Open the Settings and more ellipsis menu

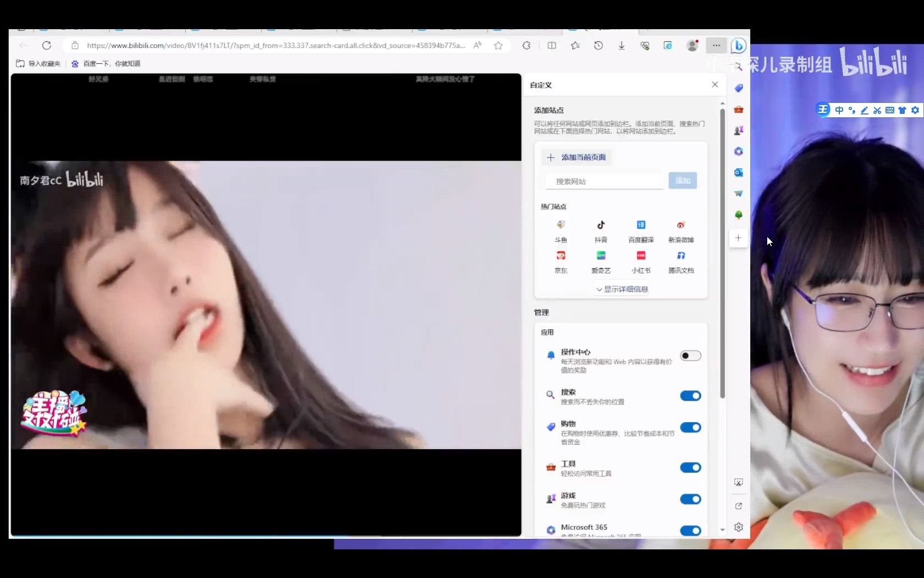click(716, 46)
